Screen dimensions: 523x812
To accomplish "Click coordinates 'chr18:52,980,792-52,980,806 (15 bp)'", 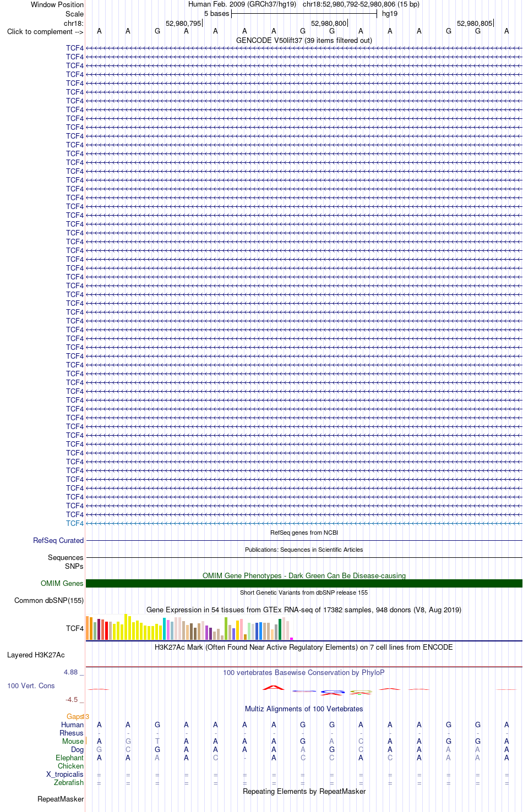I will (x=361, y=4).
